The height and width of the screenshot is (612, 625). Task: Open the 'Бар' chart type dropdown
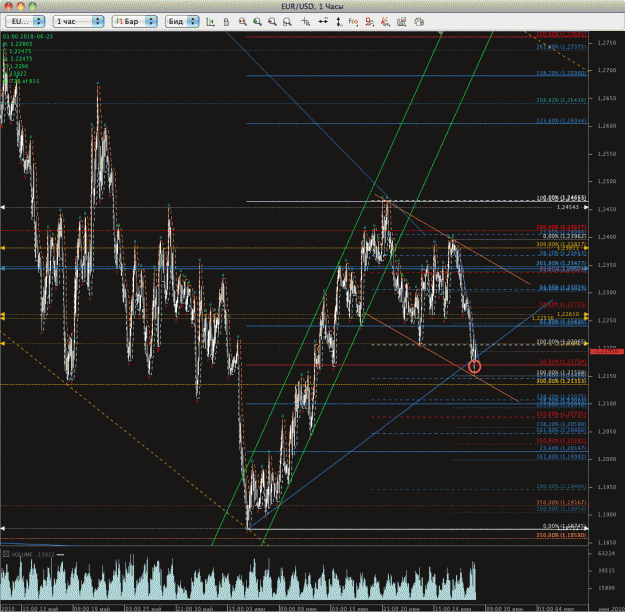[x=135, y=22]
